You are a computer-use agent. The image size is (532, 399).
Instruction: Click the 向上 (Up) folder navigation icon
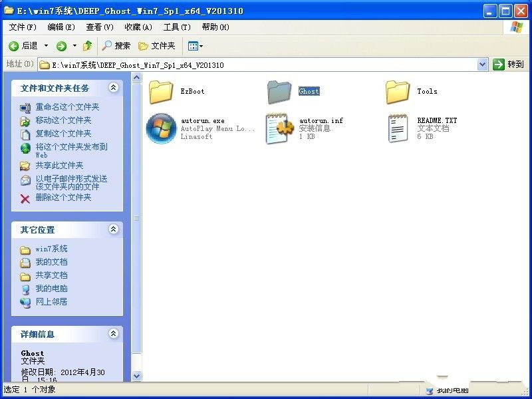(87, 46)
